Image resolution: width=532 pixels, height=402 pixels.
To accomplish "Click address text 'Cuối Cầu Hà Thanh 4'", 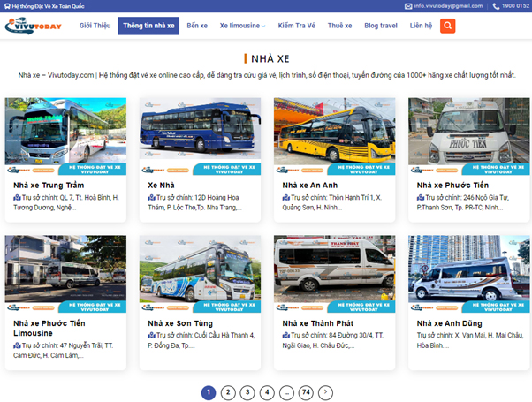I will 224,335.
